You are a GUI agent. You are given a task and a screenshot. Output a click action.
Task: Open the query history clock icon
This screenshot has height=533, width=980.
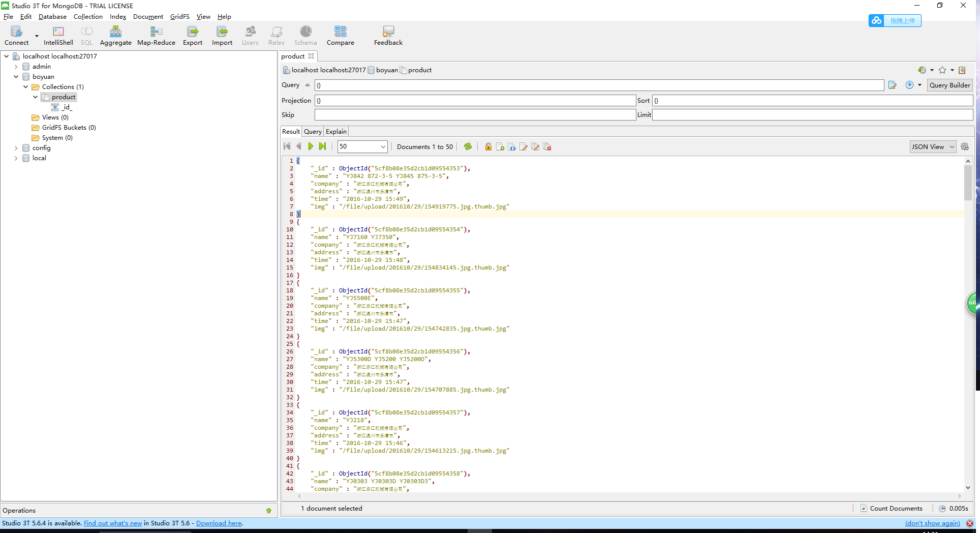click(922, 70)
